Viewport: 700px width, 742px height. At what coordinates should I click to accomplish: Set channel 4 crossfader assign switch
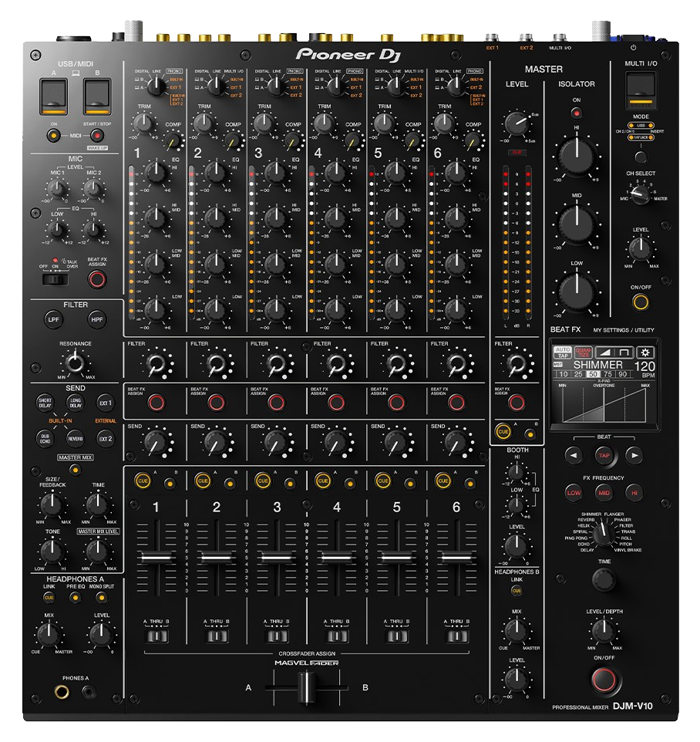pyautogui.click(x=337, y=636)
